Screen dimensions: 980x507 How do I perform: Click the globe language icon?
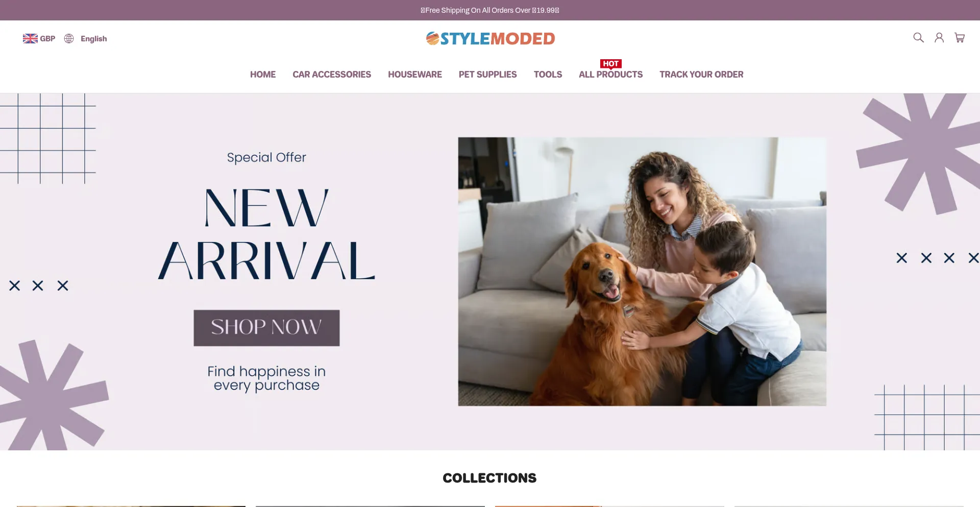69,39
